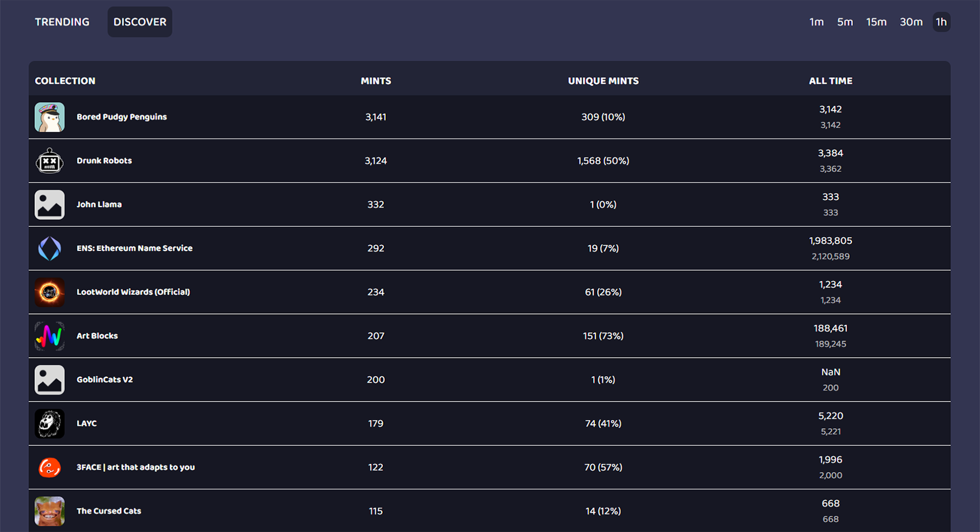The height and width of the screenshot is (532, 980).
Task: Click all-time value 188,461
Action: click(831, 328)
